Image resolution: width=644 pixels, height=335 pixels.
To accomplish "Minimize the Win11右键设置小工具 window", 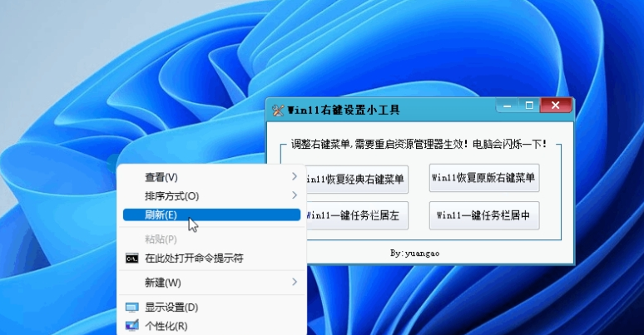I will point(508,106).
